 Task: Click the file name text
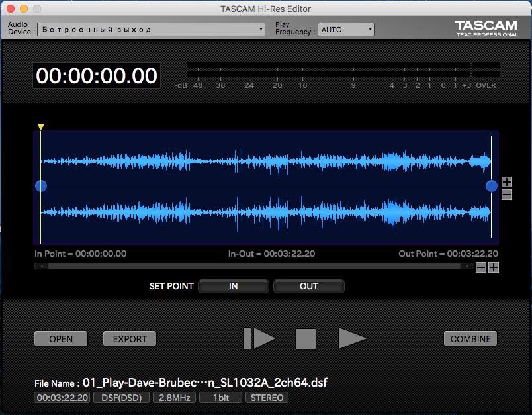[x=204, y=383]
